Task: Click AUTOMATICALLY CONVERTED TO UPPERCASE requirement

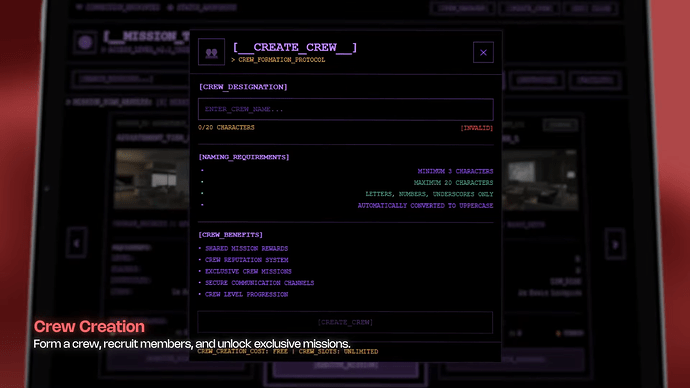Action: pos(425,205)
